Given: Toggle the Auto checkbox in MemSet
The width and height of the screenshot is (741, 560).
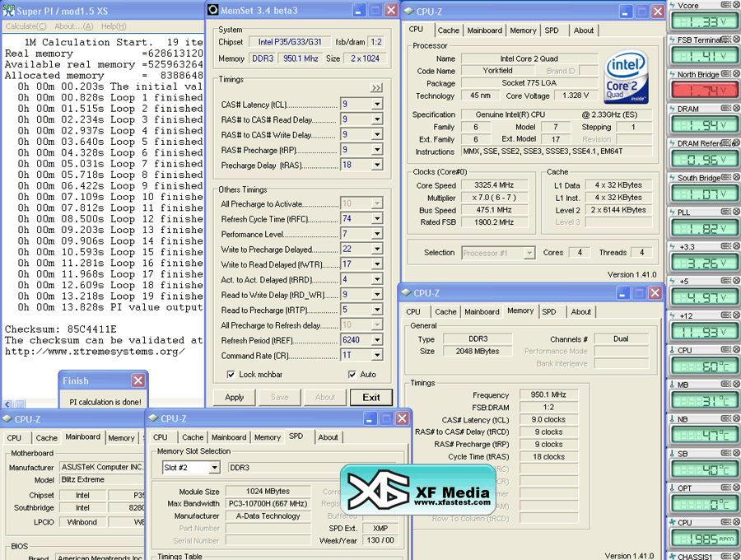Looking at the screenshot, I should 352,374.
